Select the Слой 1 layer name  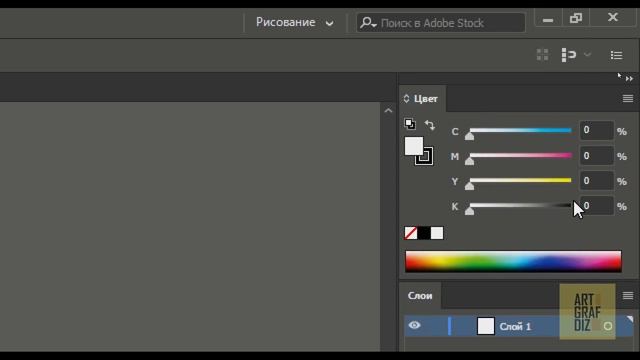click(515, 327)
